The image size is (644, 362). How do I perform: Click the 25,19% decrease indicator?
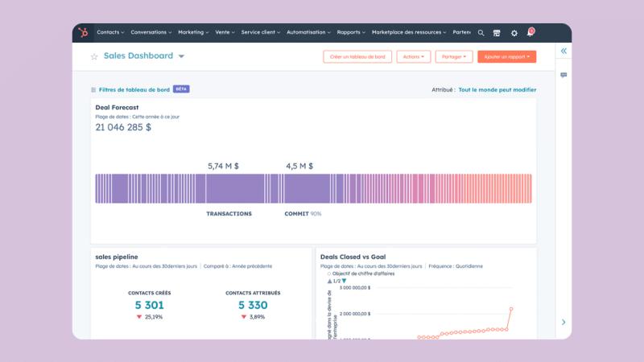150,317
